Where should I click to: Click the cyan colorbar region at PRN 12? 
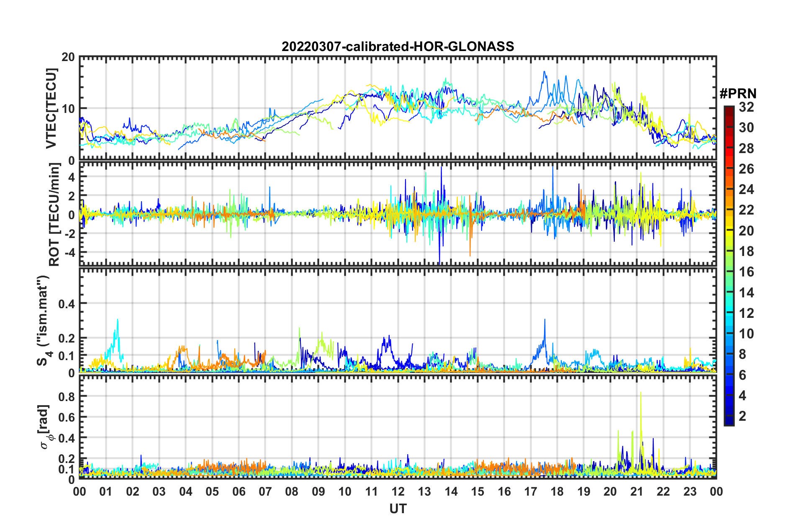(729, 313)
